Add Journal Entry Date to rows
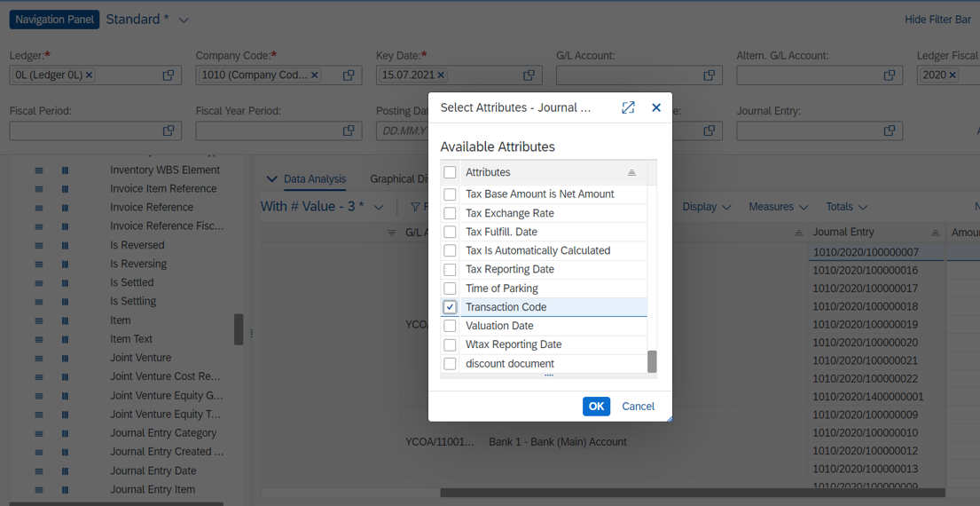Image resolution: width=980 pixels, height=506 pixels. click(x=39, y=470)
